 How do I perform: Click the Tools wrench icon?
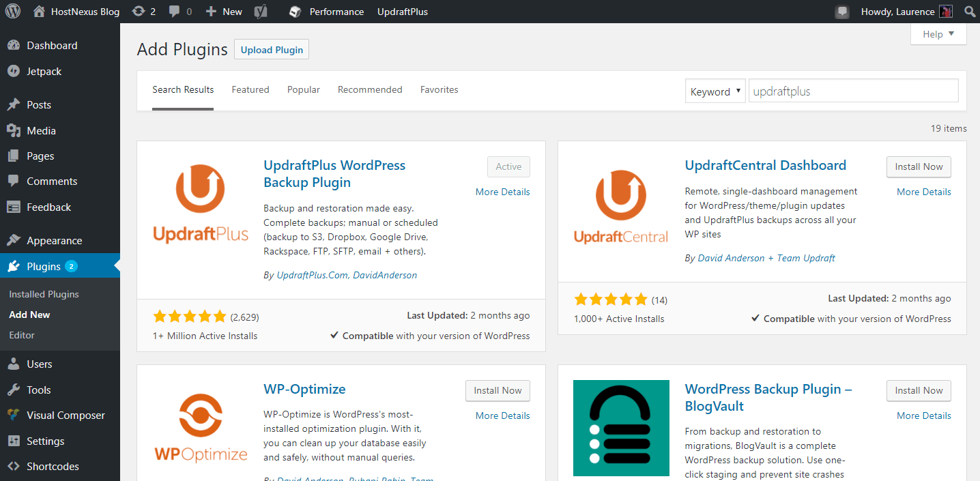tap(13, 390)
